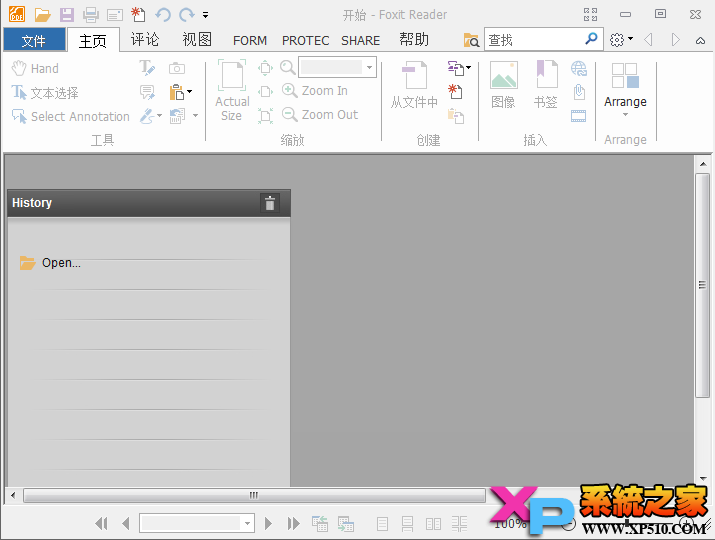Open the FORM ribbon tab
Screen dimensions: 715x540
point(250,41)
